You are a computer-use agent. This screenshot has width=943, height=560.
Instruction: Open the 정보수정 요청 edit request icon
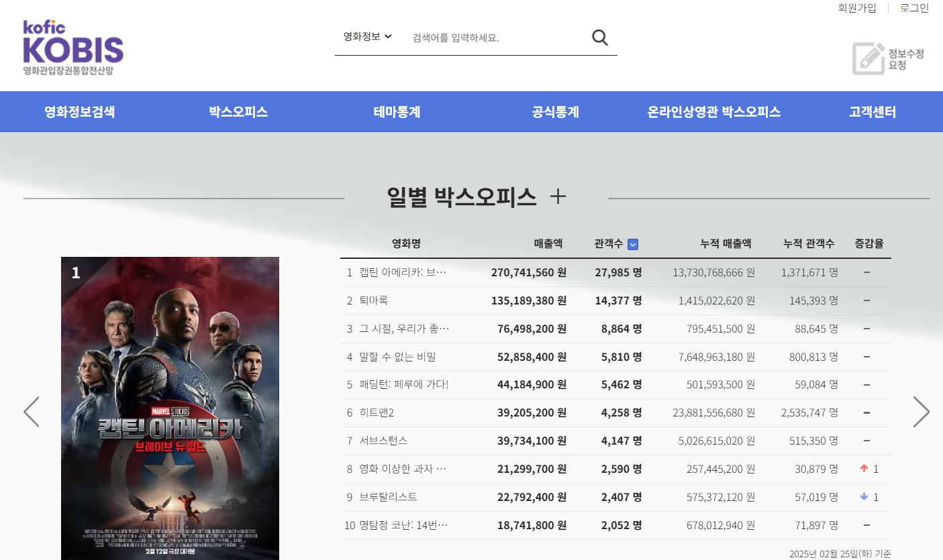tap(889, 59)
